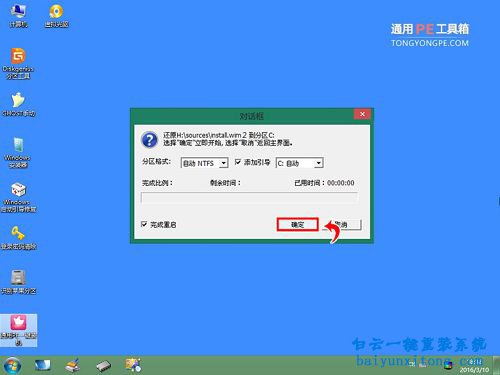Toggle the 添加引导 checkbox

[238, 162]
